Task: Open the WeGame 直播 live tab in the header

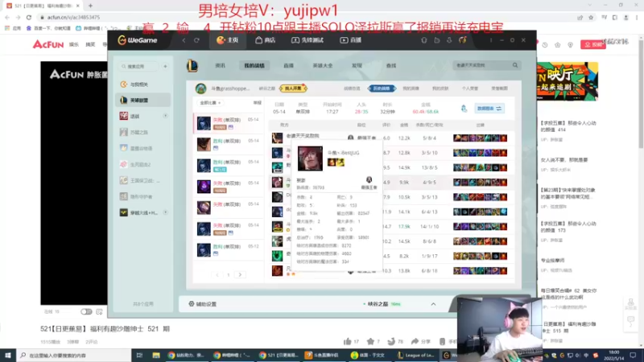Action: click(x=350, y=40)
